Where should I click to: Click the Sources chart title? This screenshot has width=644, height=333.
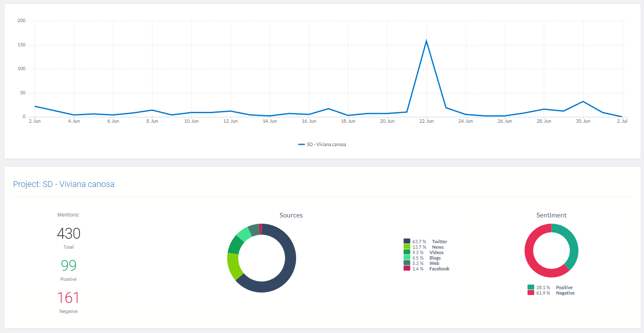coord(291,215)
